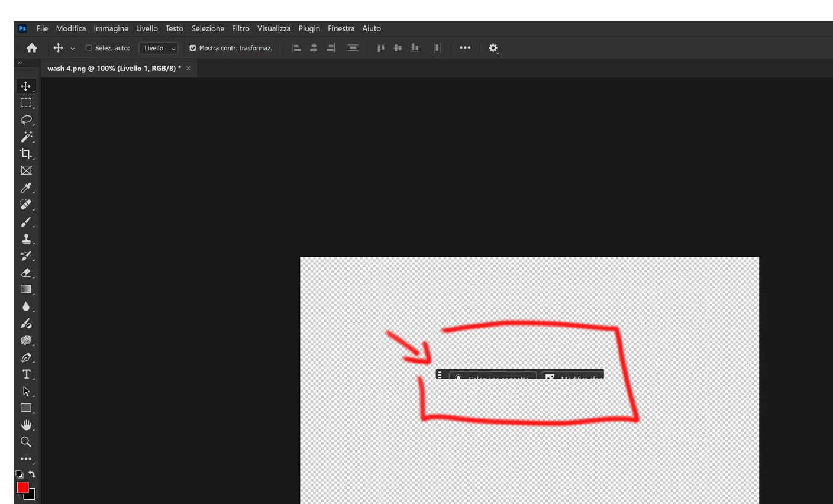833x504 pixels.
Task: Select the Lasso tool
Action: click(x=26, y=120)
